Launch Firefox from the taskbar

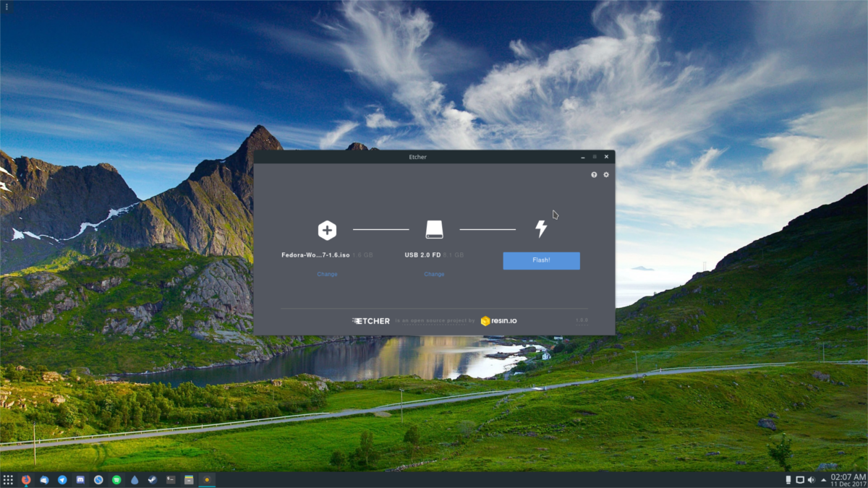coord(26,479)
